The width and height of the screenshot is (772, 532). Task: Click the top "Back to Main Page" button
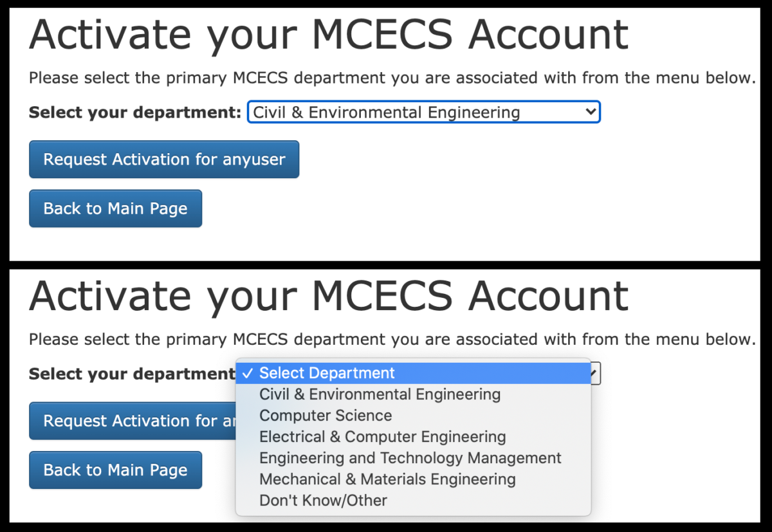(115, 208)
